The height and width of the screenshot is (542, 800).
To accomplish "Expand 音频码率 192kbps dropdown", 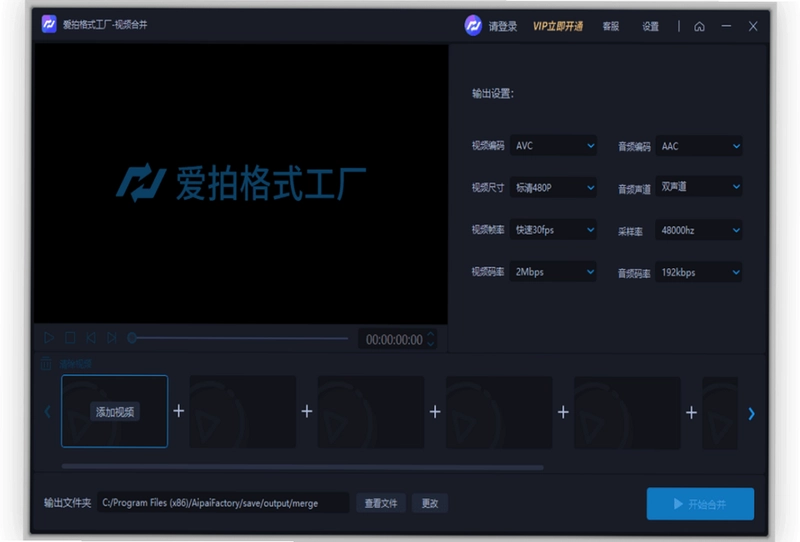I will pyautogui.click(x=698, y=272).
